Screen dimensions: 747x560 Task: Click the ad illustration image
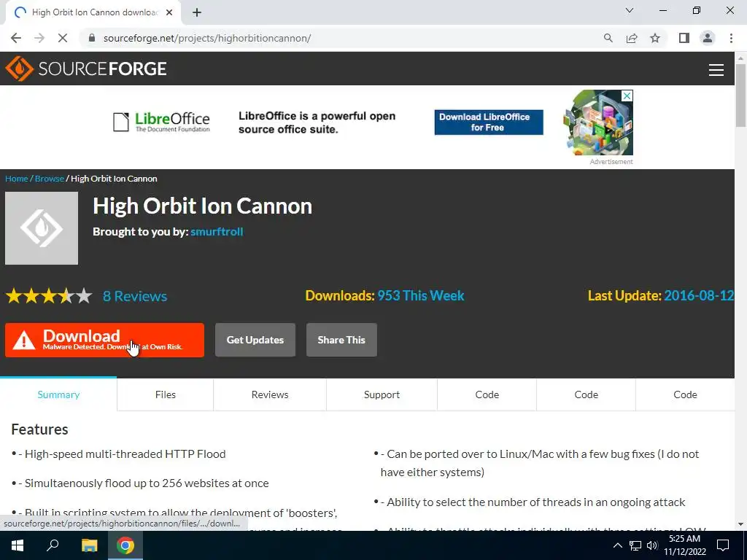point(598,122)
